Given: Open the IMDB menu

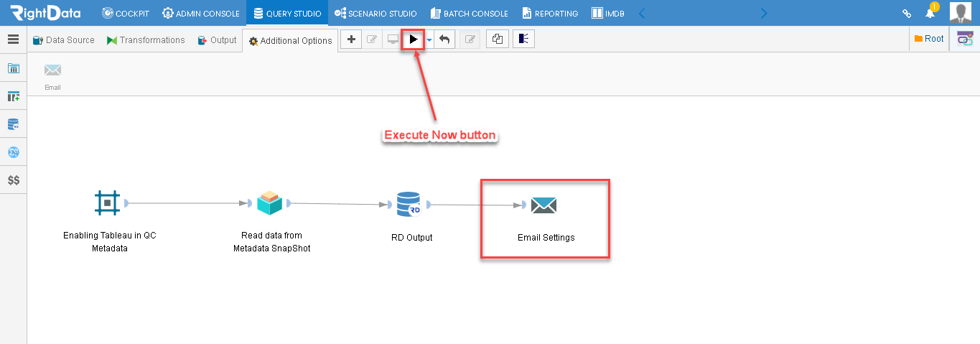Looking at the screenshot, I should (x=607, y=13).
